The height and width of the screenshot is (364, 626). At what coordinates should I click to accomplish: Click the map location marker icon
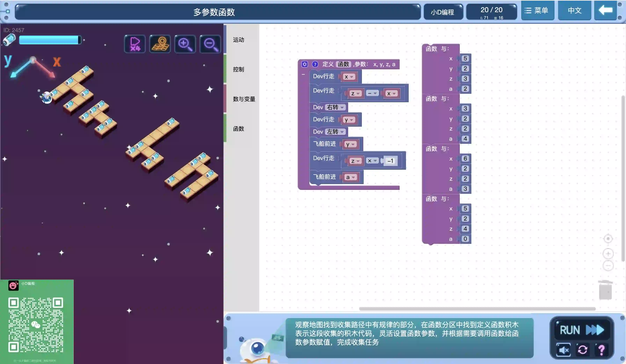(x=160, y=44)
